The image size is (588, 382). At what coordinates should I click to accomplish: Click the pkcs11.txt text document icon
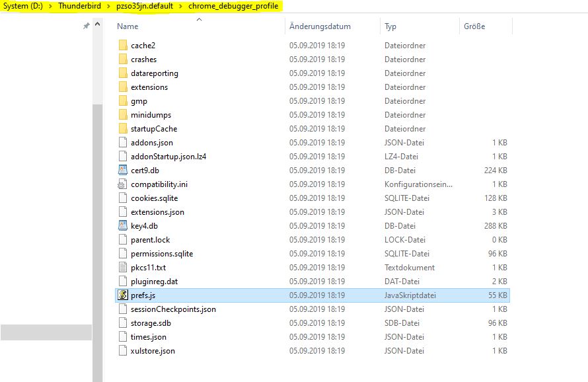coord(123,268)
